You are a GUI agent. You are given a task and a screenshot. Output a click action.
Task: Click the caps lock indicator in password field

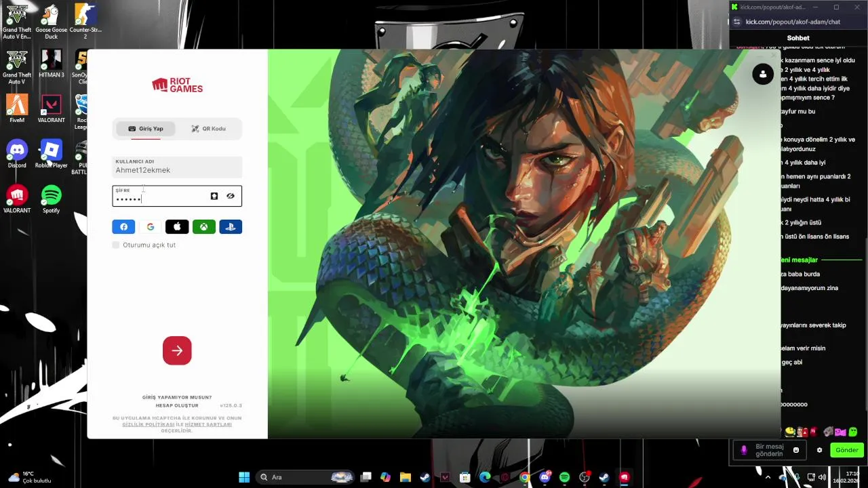point(214,196)
